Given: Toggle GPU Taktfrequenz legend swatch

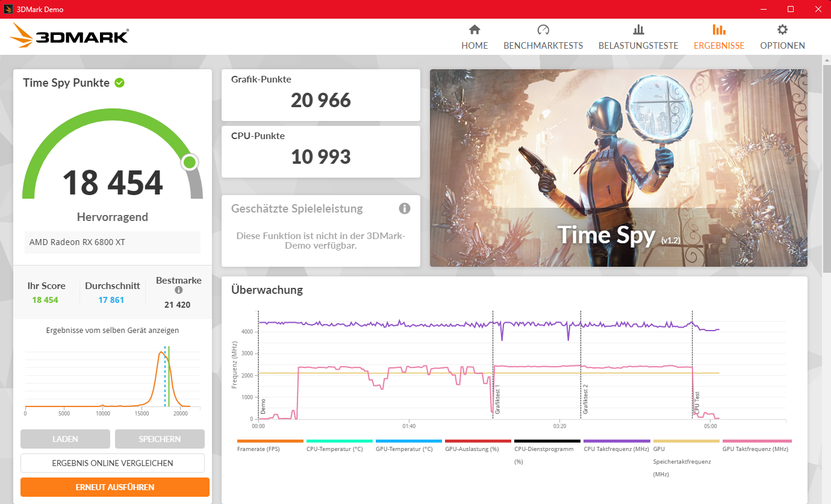Looking at the screenshot, I should click(x=757, y=441).
